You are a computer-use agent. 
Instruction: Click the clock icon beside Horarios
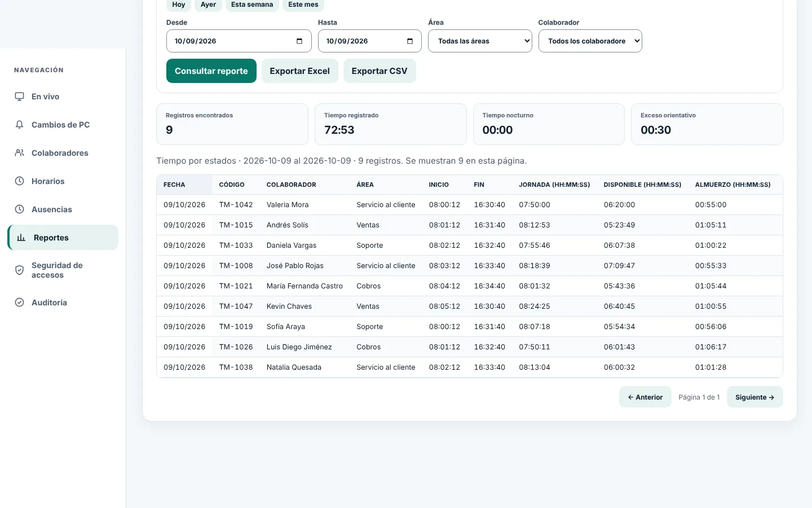coord(20,181)
